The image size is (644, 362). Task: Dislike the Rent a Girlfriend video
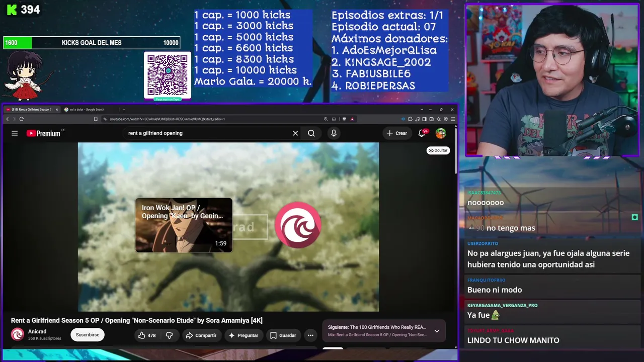tap(169, 335)
